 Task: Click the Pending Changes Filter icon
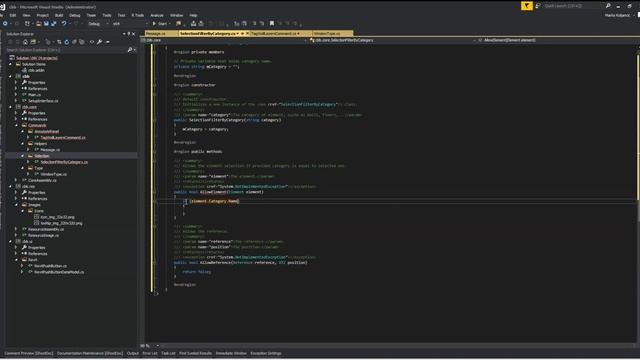(x=48, y=42)
